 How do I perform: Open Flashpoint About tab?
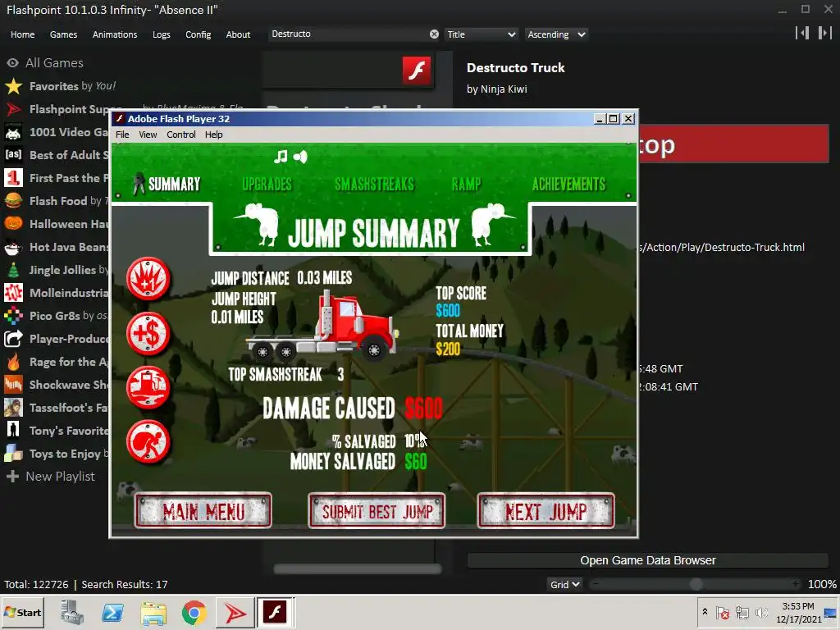238,34
